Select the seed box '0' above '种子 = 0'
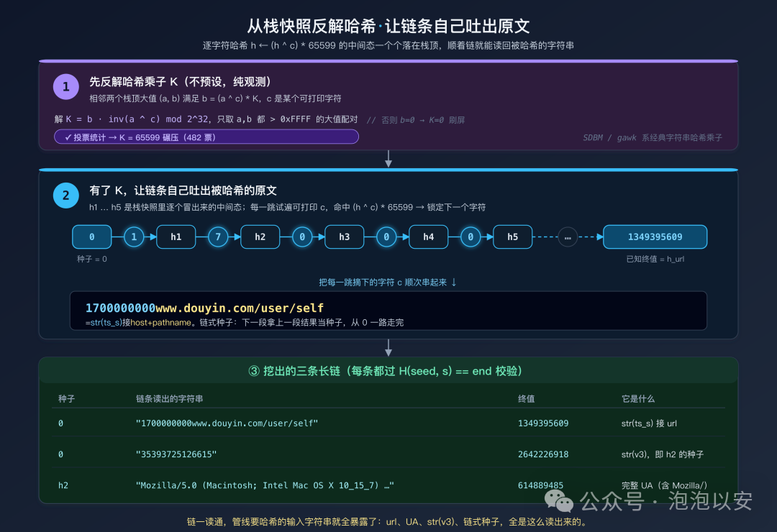The height and width of the screenshot is (532, 777). (x=91, y=237)
